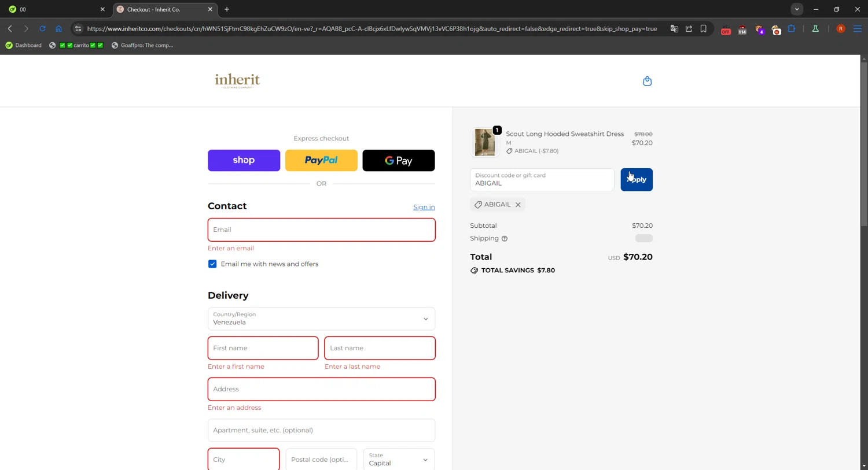Remove the ABIGAIL discount code tag
Screen dimensions: 868x470
coord(518,205)
